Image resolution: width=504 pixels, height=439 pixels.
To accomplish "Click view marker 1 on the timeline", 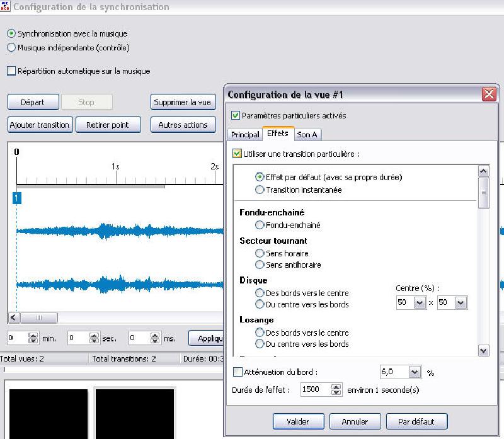I will pos(17,198).
